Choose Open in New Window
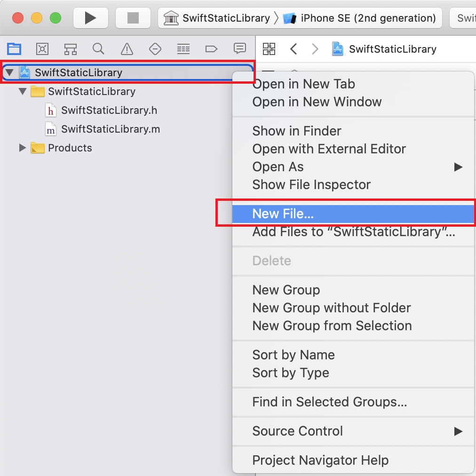This screenshot has height=476, width=476. pyautogui.click(x=353, y=102)
